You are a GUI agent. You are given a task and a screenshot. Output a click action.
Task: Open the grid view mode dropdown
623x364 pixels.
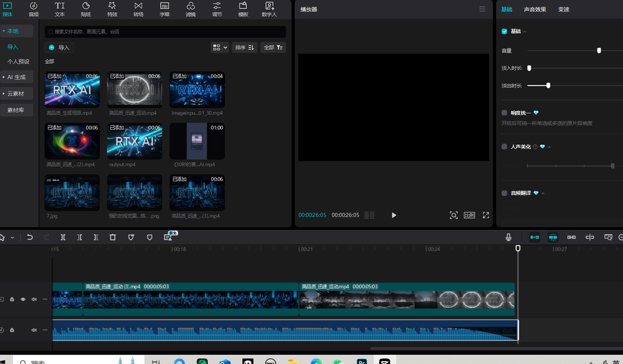tap(220, 47)
